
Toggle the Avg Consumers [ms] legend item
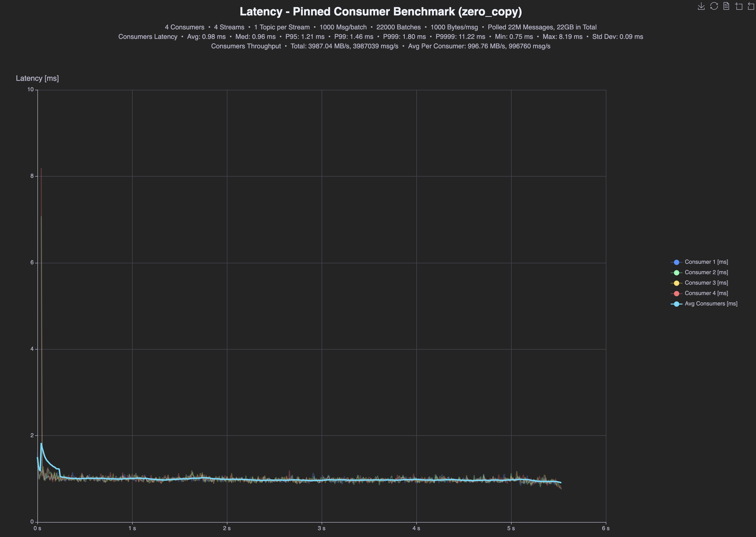coord(711,304)
